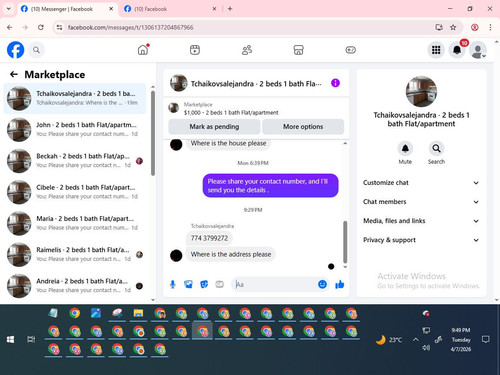
Task: Click the voice clip microphone icon
Action: click(173, 284)
